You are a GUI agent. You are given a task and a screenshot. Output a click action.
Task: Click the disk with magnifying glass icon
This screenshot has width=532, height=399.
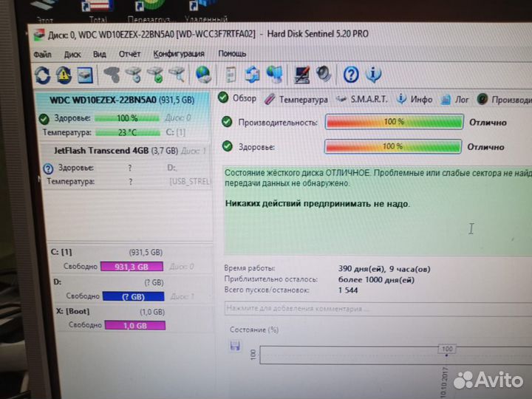[177, 75]
